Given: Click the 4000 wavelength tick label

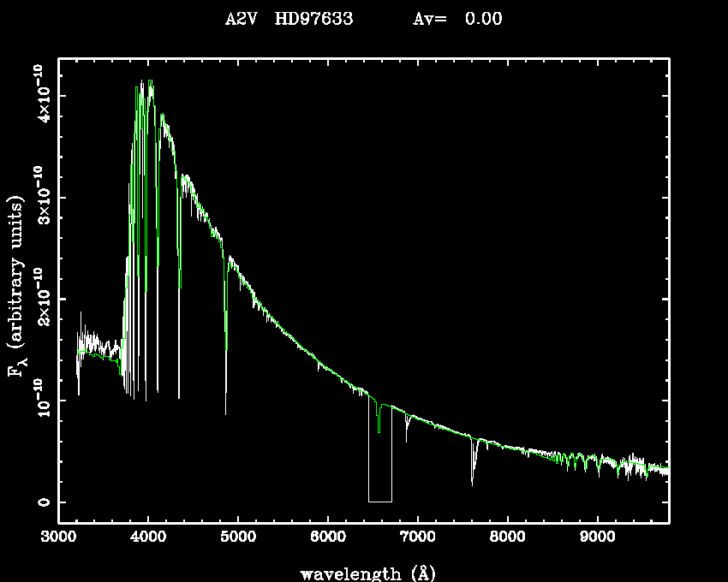Looking at the screenshot, I should 148,538.
